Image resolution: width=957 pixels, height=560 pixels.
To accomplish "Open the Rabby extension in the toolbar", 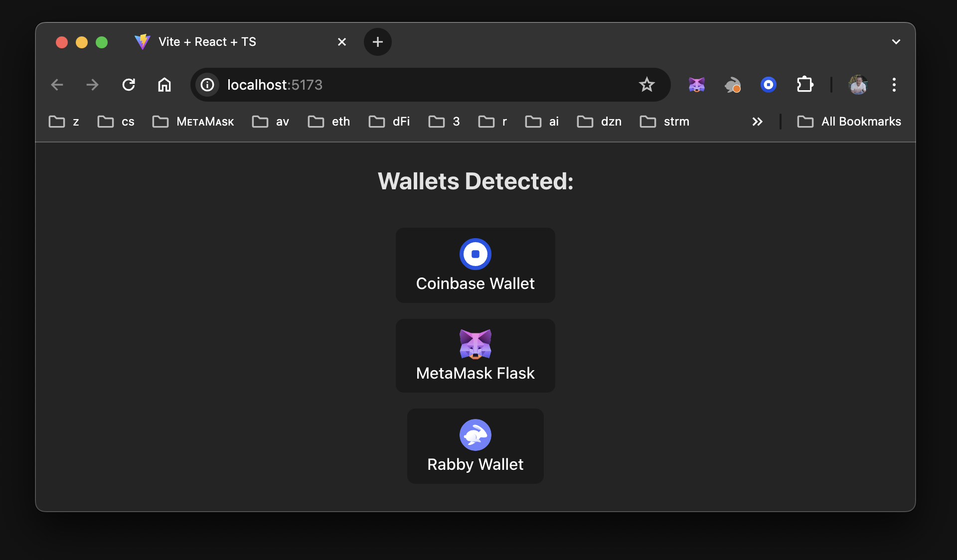I will [732, 85].
